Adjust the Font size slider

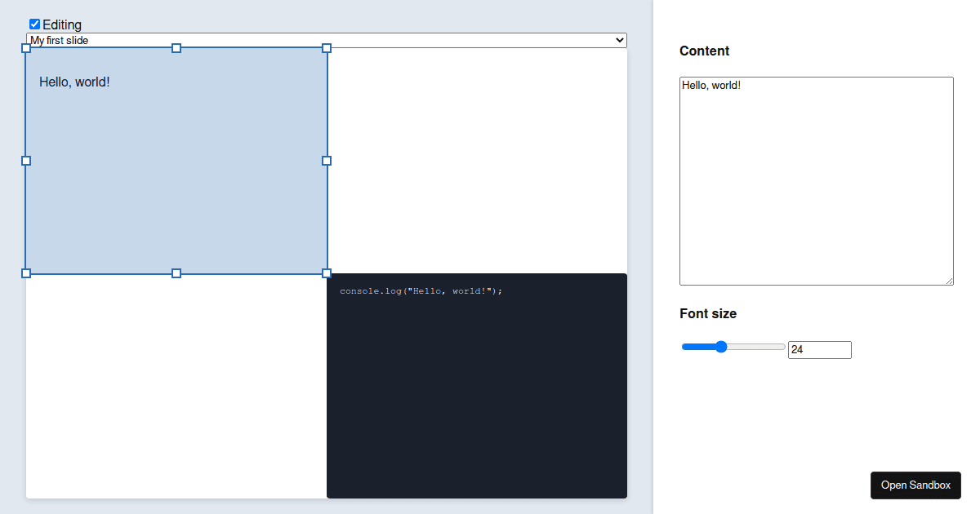719,346
